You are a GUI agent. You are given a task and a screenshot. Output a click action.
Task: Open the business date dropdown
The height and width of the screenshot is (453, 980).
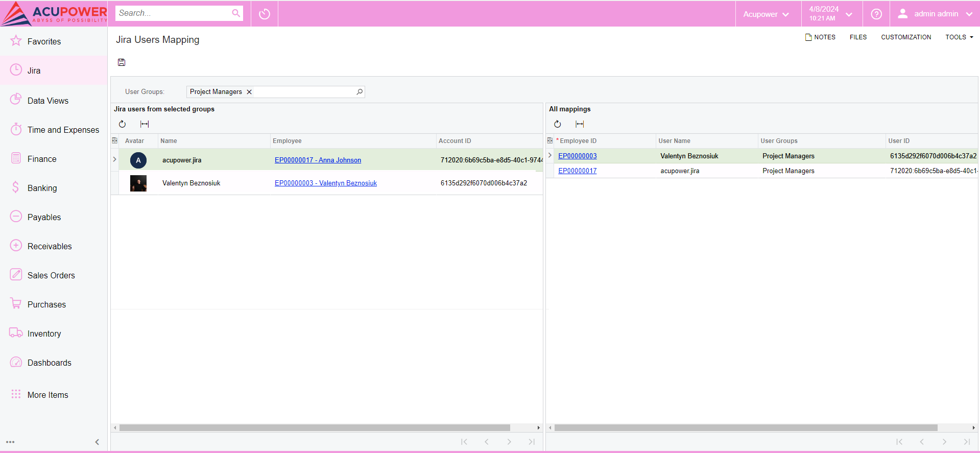830,14
